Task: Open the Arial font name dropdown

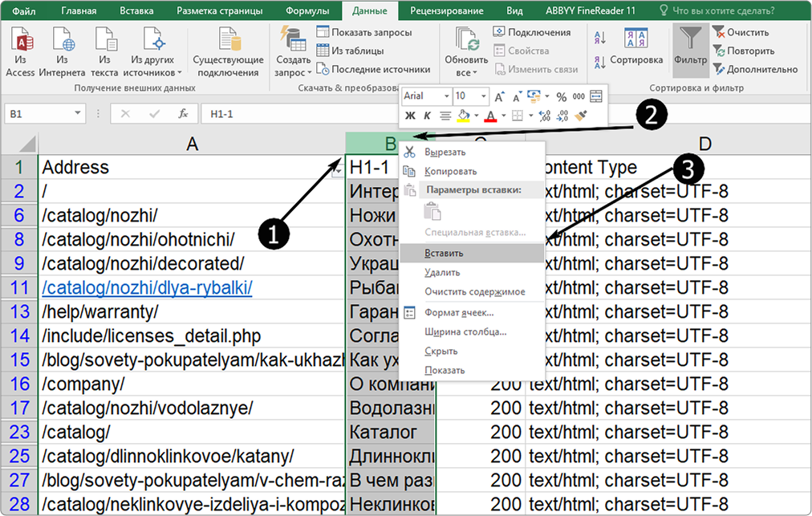Action: tap(446, 96)
